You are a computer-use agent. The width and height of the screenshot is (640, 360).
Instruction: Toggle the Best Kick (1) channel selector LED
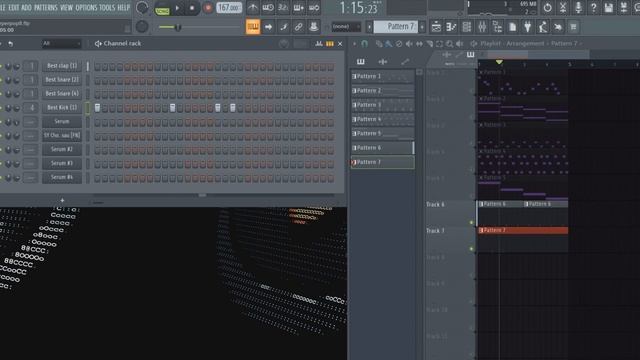coord(87,108)
